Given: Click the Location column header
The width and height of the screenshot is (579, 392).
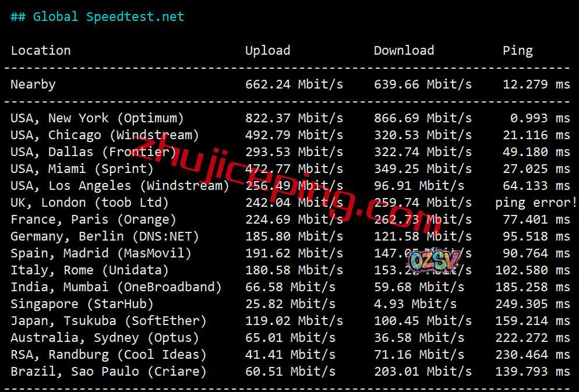Looking at the screenshot, I should pos(41,50).
